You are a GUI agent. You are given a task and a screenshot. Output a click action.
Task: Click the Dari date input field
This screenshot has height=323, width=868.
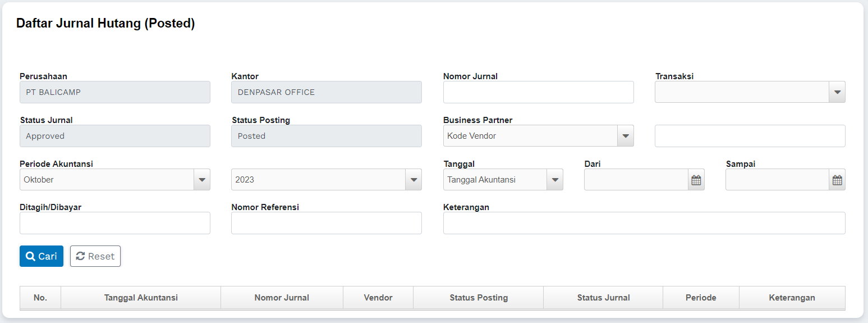pos(636,180)
